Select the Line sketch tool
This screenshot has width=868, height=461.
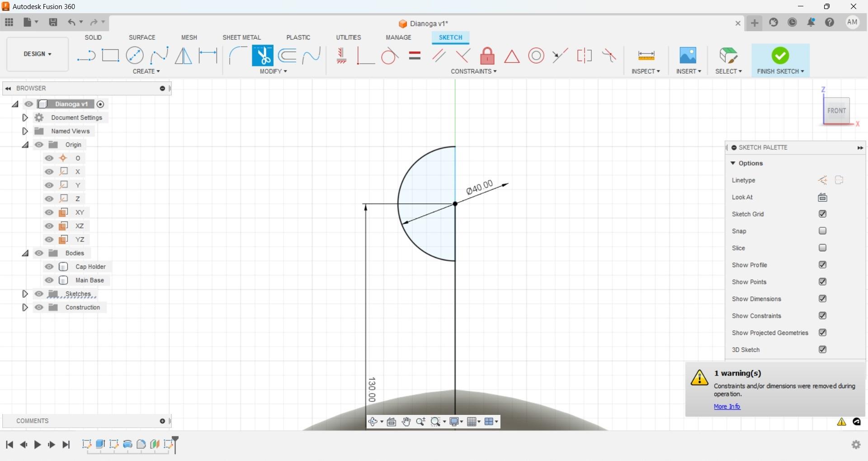(86, 56)
